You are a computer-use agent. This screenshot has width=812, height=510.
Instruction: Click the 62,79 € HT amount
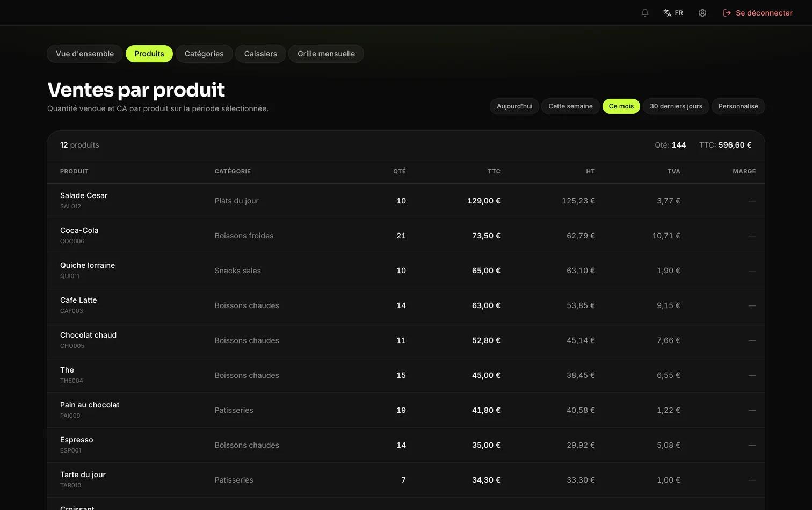pos(581,236)
